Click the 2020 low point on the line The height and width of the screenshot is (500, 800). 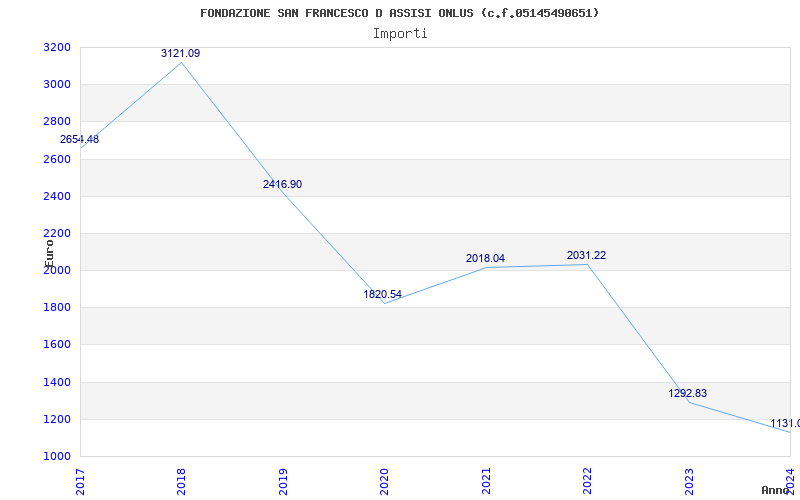(384, 304)
